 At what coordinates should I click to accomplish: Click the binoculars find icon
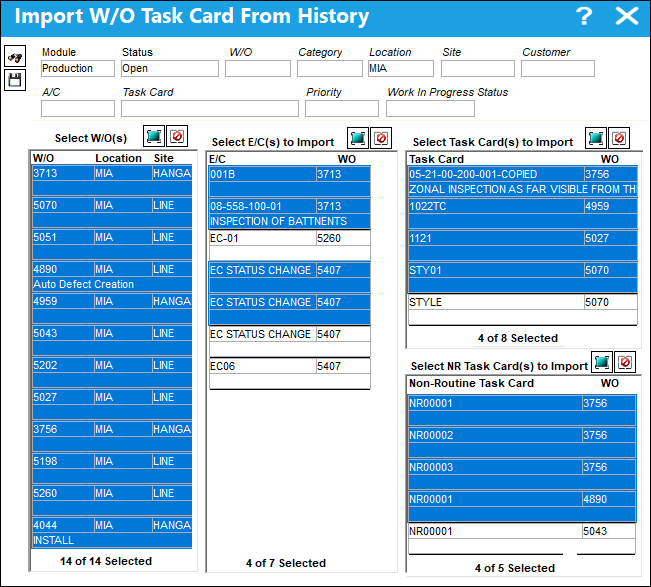(15, 56)
